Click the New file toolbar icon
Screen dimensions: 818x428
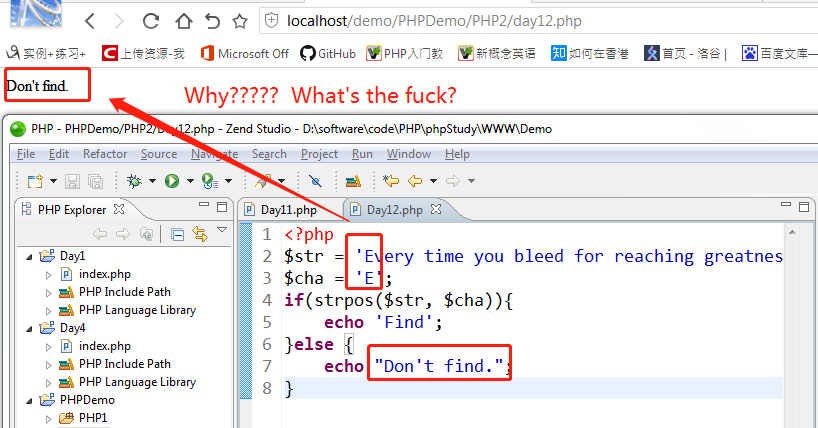(35, 181)
